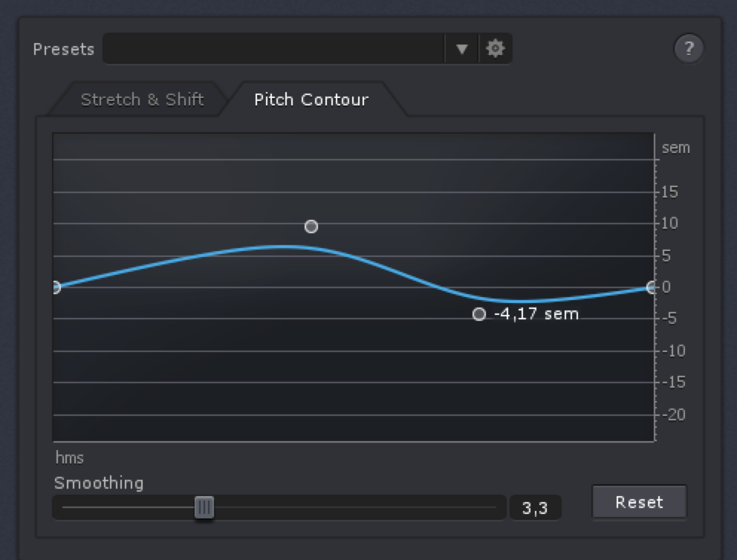
Task: Click the slider handle on the Smoothing control
Action: click(204, 508)
